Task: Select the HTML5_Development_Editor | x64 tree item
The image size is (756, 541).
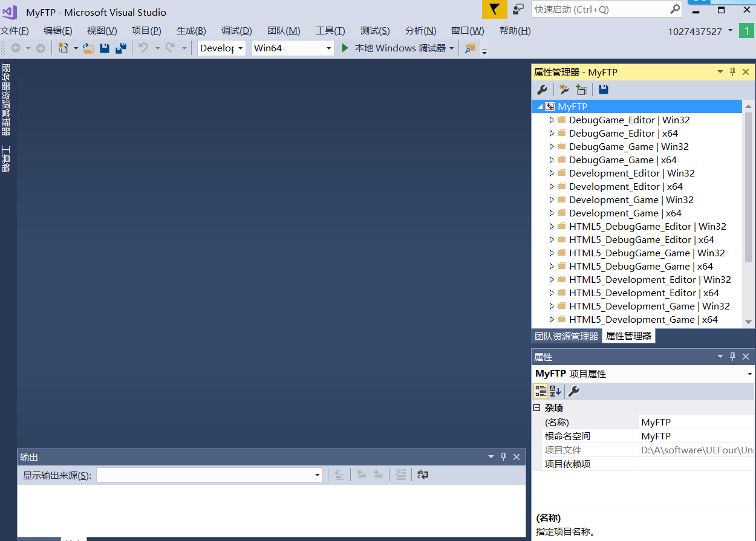Action: pyautogui.click(x=644, y=293)
